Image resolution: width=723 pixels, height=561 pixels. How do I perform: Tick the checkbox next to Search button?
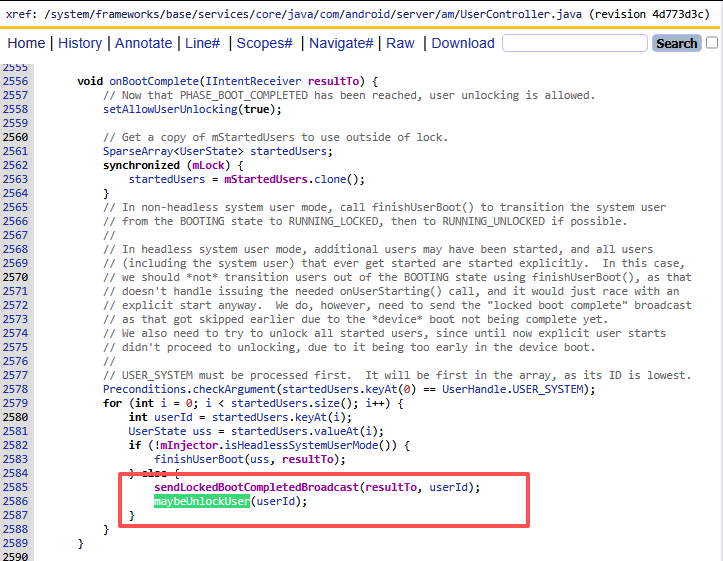pyautogui.click(x=712, y=43)
